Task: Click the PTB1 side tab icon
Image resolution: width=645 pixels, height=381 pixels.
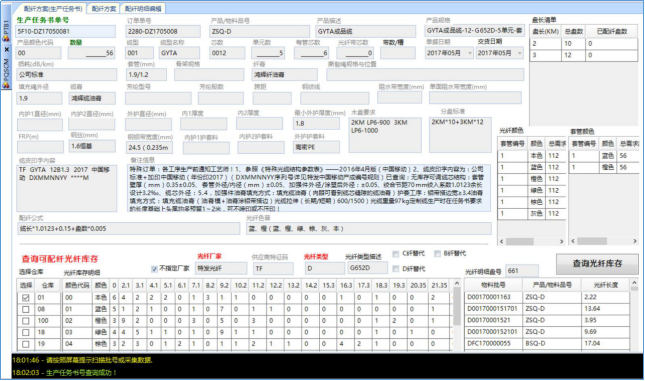Action: [x=6, y=38]
